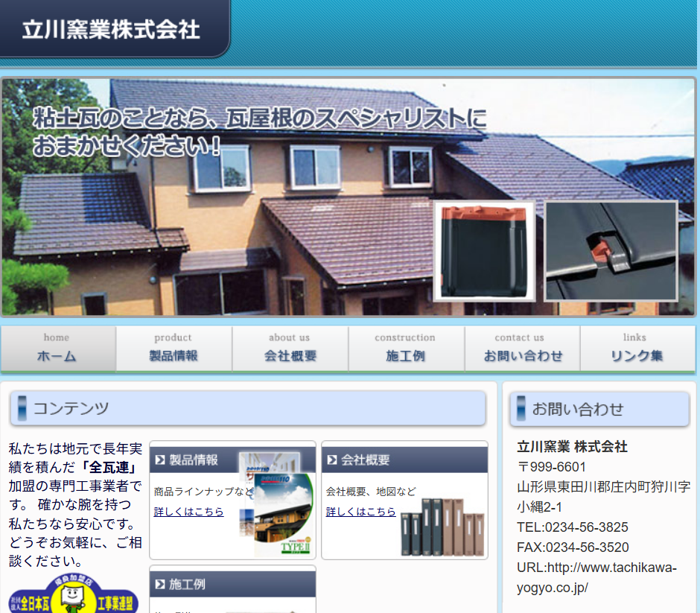This screenshot has height=613, width=700.
Task: Click 詳しくはこちら link in 製品情報 card
Action: [x=188, y=512]
